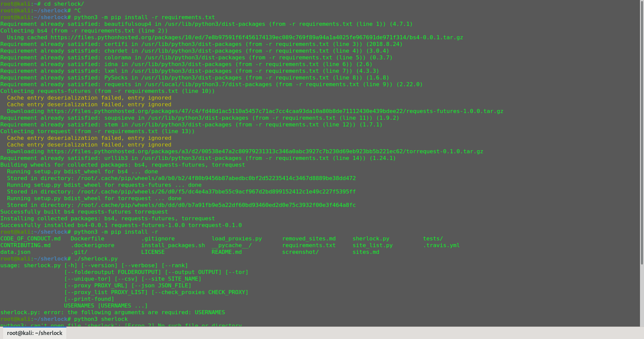Click the requests-futures-1.0.0.tar.gz download URL
The image size is (644, 339).
(x=275, y=111)
